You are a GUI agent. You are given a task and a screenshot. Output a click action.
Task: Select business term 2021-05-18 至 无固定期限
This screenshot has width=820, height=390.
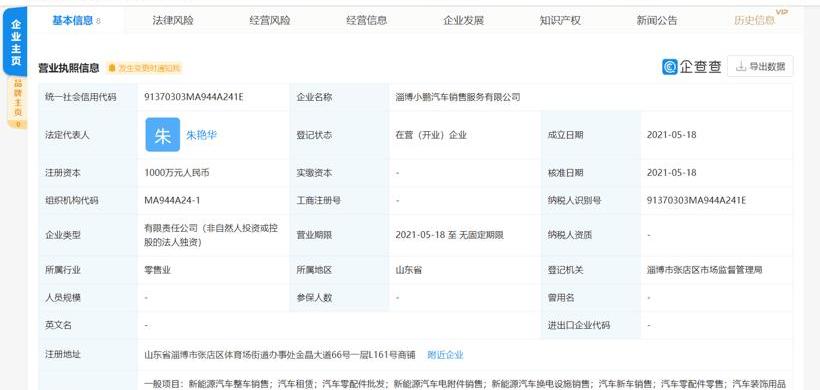tap(449, 235)
